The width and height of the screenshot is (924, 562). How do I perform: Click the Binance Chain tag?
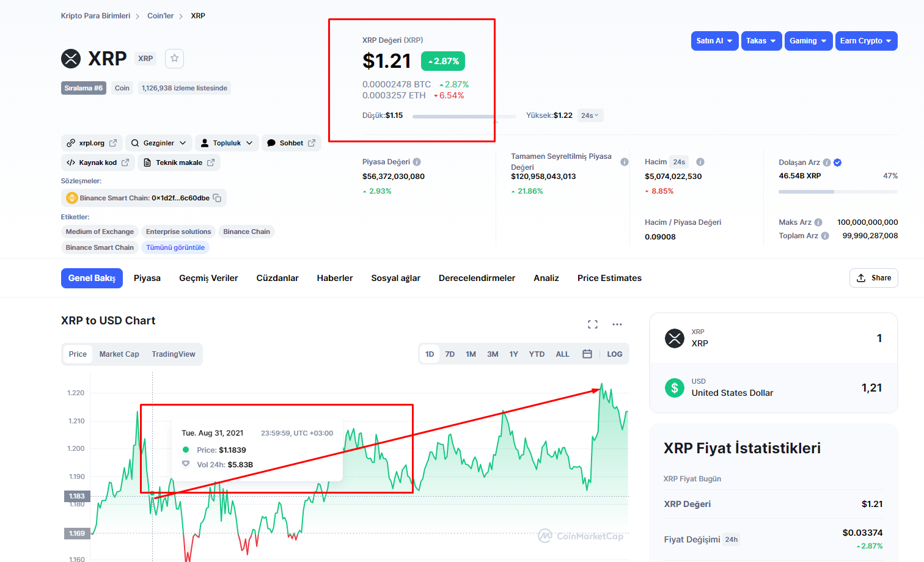(x=246, y=232)
